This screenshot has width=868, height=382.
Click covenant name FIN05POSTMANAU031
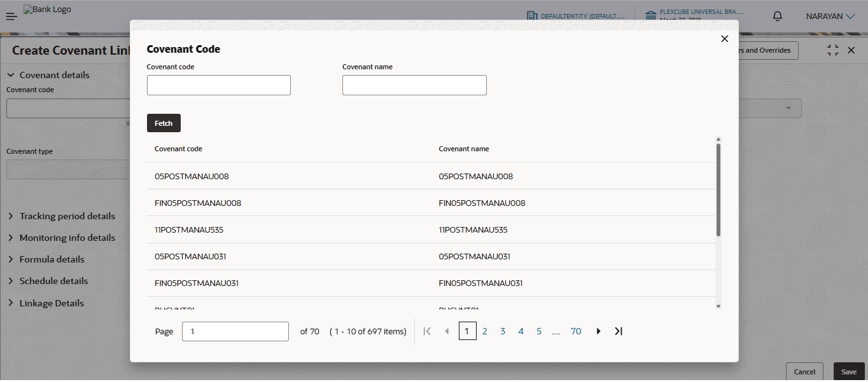click(481, 283)
